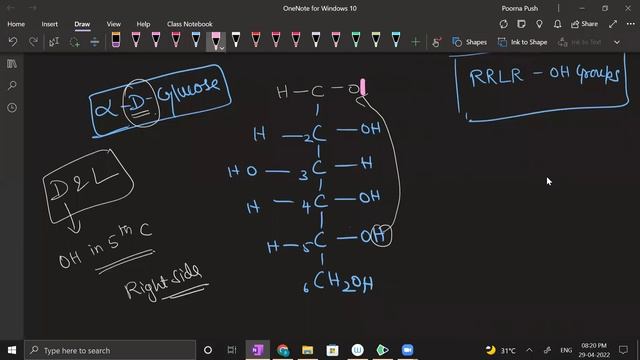Show the notebooks navigation pane
Viewport: 640px width, 360px height.
12,64
